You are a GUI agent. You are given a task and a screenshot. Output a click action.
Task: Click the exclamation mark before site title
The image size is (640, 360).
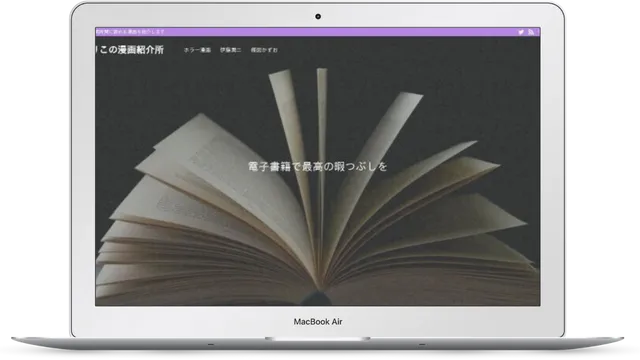click(x=97, y=49)
